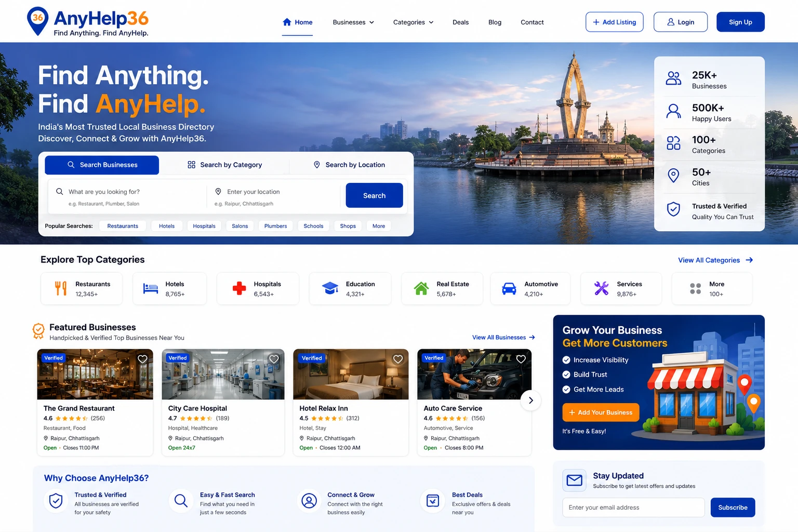798x532 pixels.
Task: Click the Services tools icon
Action: coord(601,288)
